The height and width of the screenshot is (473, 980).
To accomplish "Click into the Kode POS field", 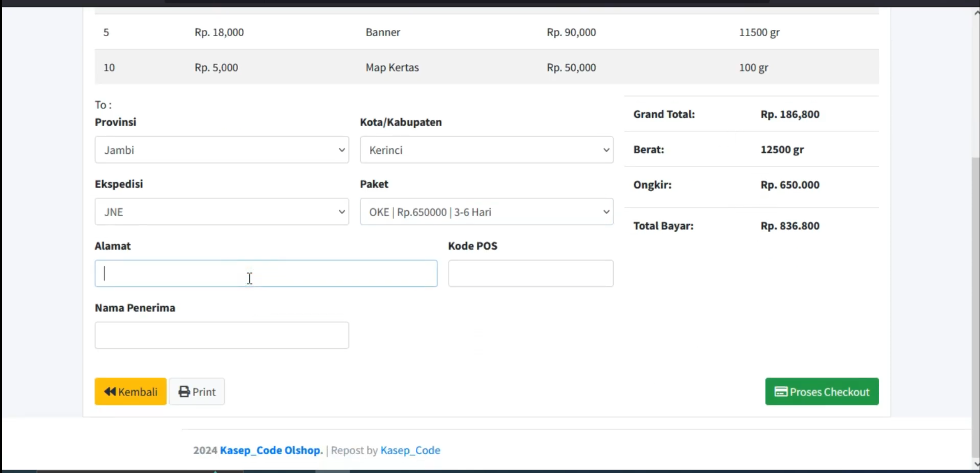I will (x=531, y=273).
